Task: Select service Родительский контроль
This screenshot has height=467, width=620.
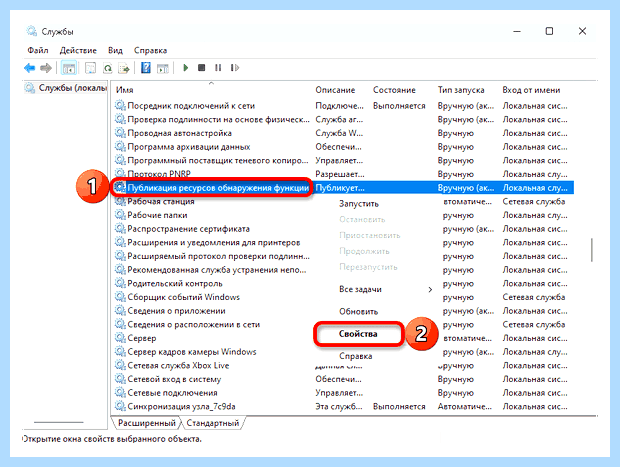Action: tap(175, 284)
